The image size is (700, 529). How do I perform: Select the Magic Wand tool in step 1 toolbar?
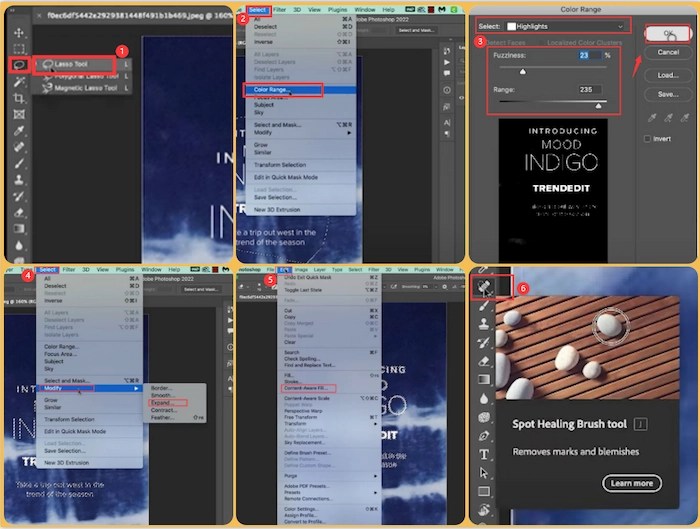[x=19, y=81]
